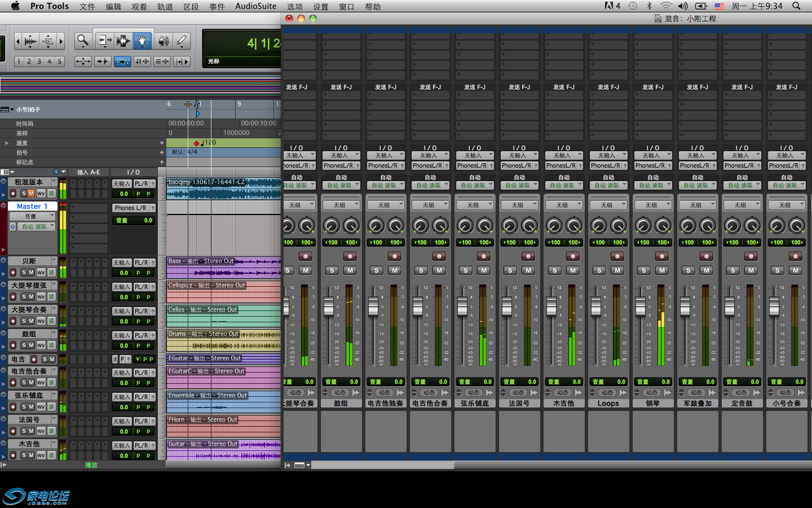This screenshot has height=508, width=812.
Task: Mute the 小号合奏 mixer channel
Action: point(796,270)
